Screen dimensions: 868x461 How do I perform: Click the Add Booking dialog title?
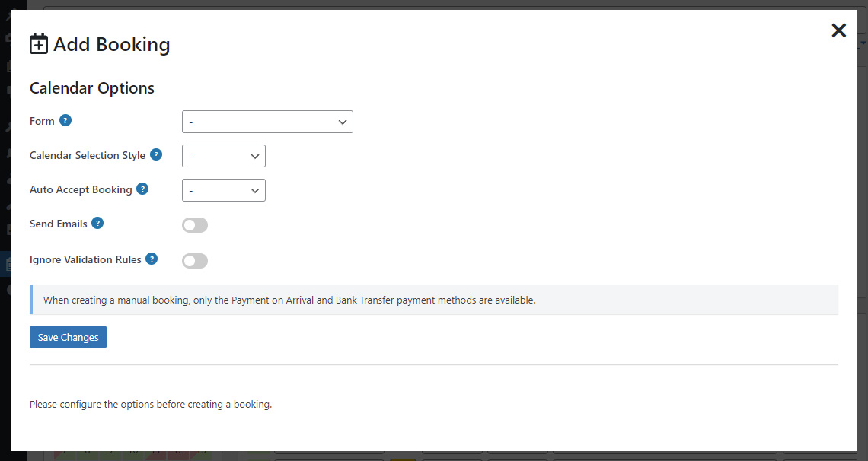point(110,44)
